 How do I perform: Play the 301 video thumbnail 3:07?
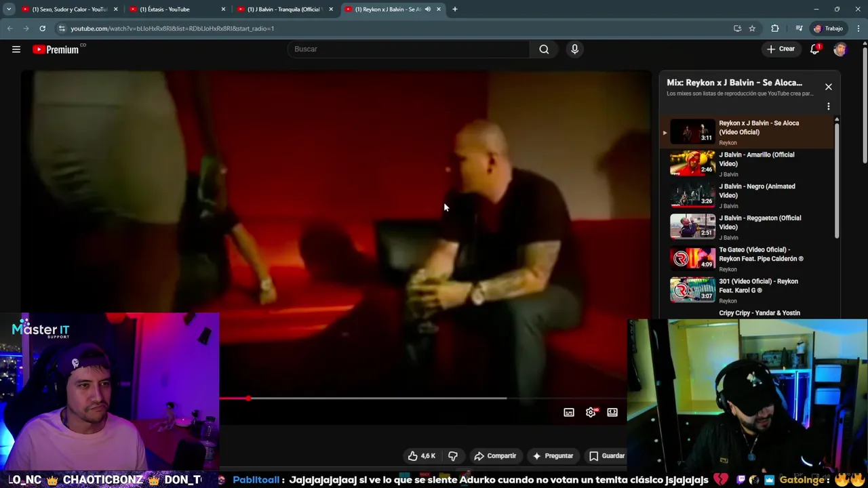692,290
